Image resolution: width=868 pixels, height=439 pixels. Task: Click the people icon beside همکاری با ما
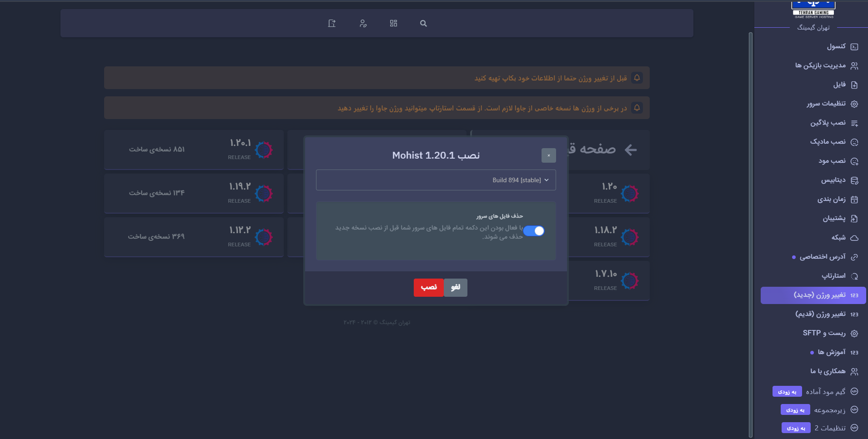(x=854, y=372)
